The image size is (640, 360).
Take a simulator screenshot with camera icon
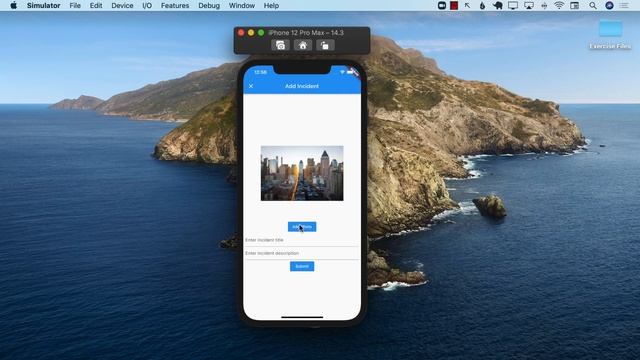(x=280, y=45)
